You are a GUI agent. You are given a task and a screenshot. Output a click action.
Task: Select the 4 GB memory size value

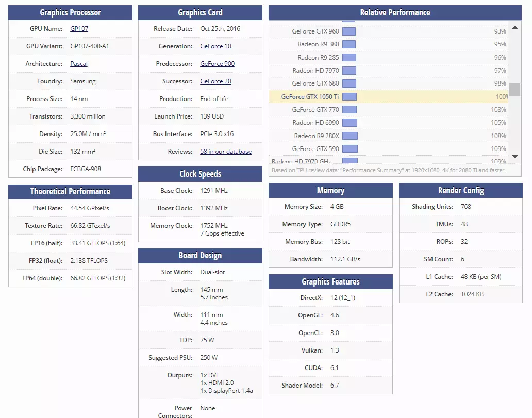pos(337,207)
